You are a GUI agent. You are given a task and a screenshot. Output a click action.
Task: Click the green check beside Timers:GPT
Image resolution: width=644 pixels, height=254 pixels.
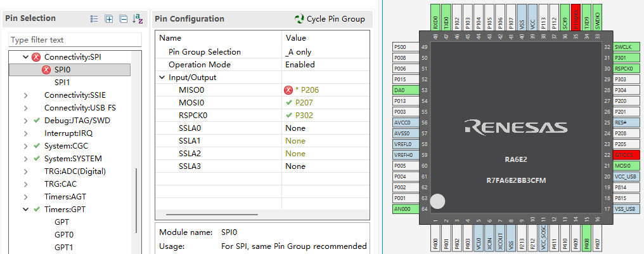(37, 209)
